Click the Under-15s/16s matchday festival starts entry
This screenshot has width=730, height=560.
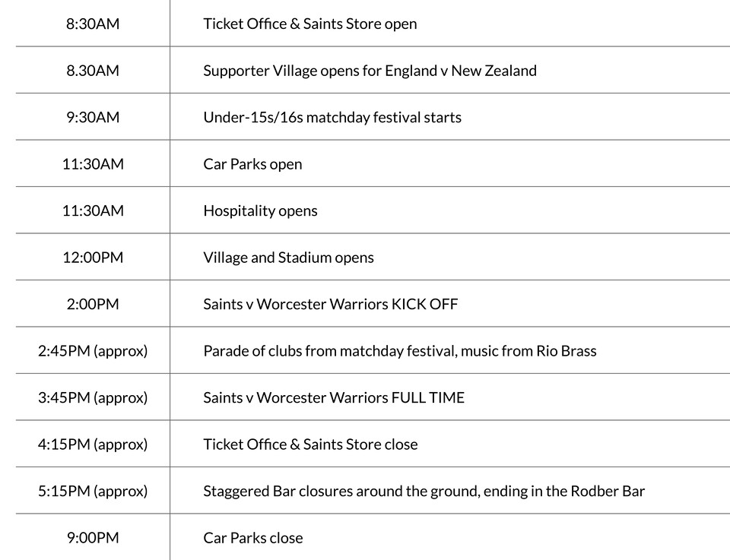tap(332, 118)
